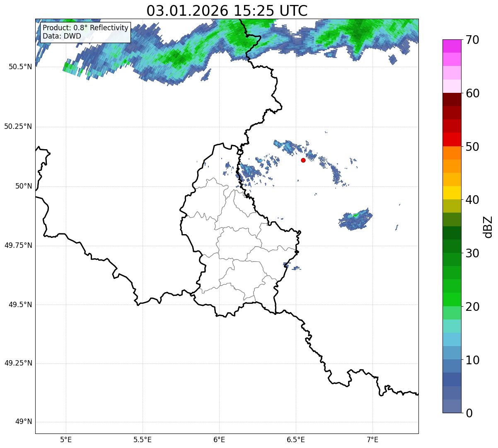
Task: Click the 6°E longitude label
Action: (x=219, y=439)
